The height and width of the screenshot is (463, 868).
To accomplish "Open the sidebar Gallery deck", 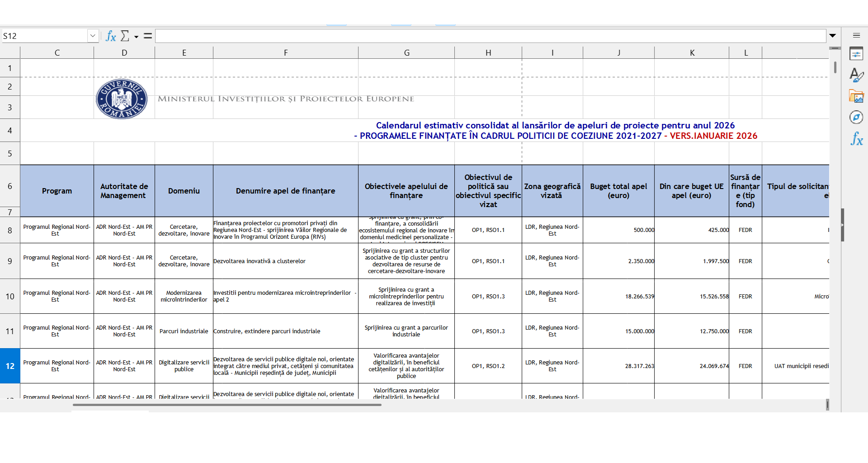I will pyautogui.click(x=856, y=96).
